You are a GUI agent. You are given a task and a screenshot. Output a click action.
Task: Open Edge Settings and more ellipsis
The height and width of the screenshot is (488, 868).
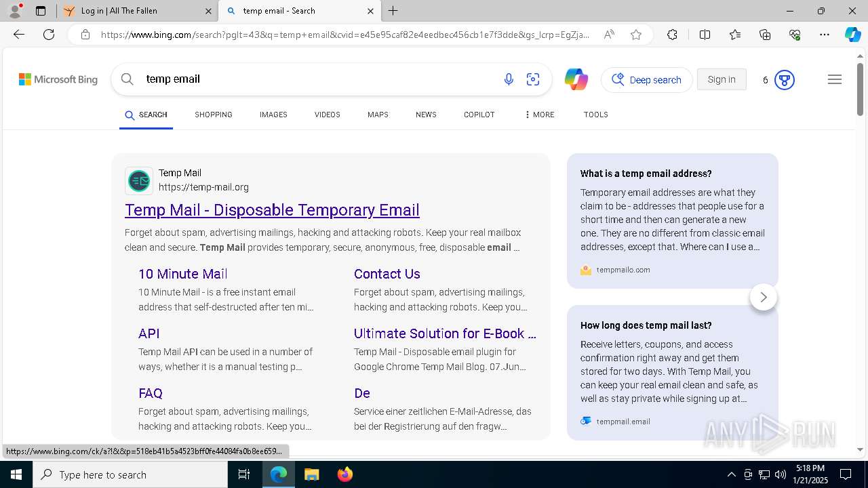(x=825, y=35)
